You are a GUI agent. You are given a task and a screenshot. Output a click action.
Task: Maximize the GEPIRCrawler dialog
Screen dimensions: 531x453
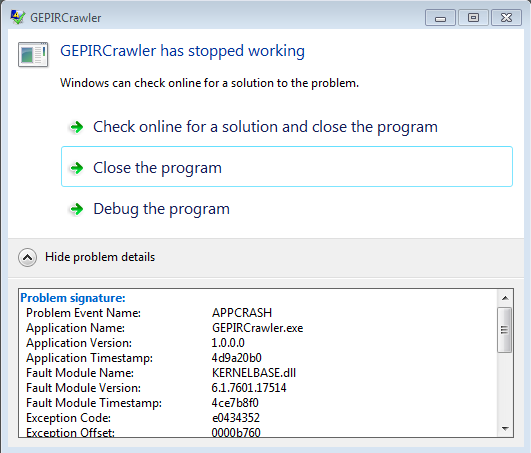click(x=473, y=18)
